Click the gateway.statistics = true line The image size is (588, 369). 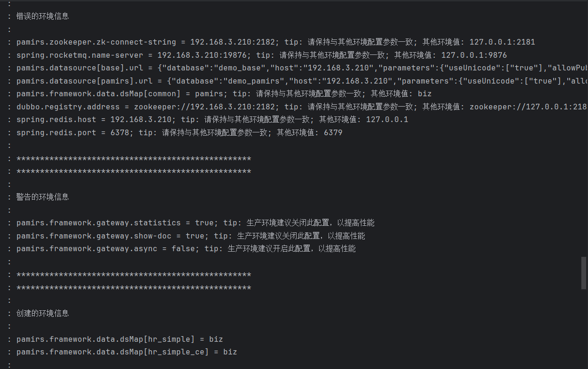click(195, 223)
